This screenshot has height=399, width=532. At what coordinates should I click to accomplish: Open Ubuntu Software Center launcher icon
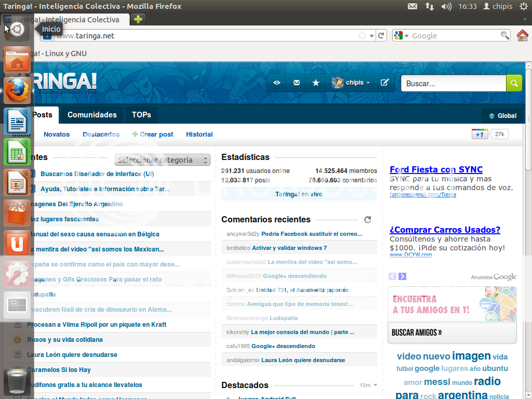pos(17,213)
